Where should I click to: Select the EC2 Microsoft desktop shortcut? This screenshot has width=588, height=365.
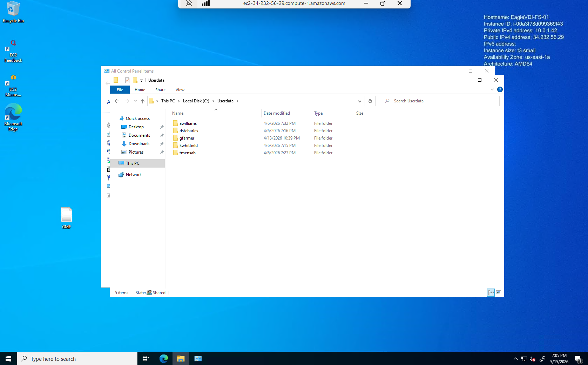coord(13,86)
